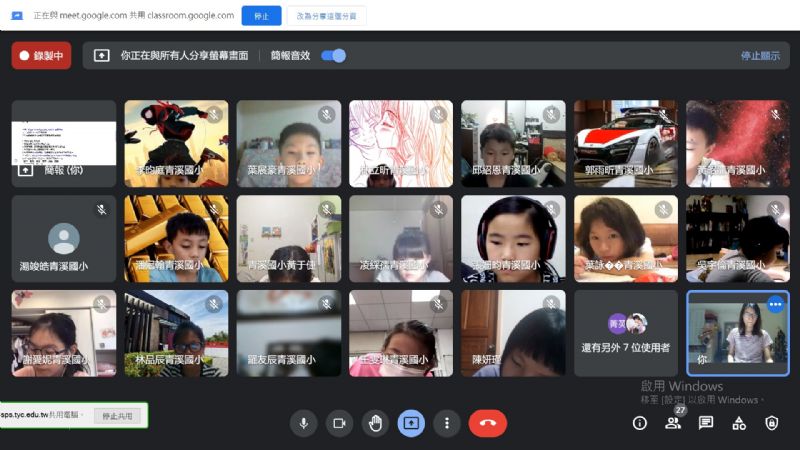This screenshot has width=800, height=450.
Task: Click the 改為分享這個分頁 button
Action: point(326,16)
